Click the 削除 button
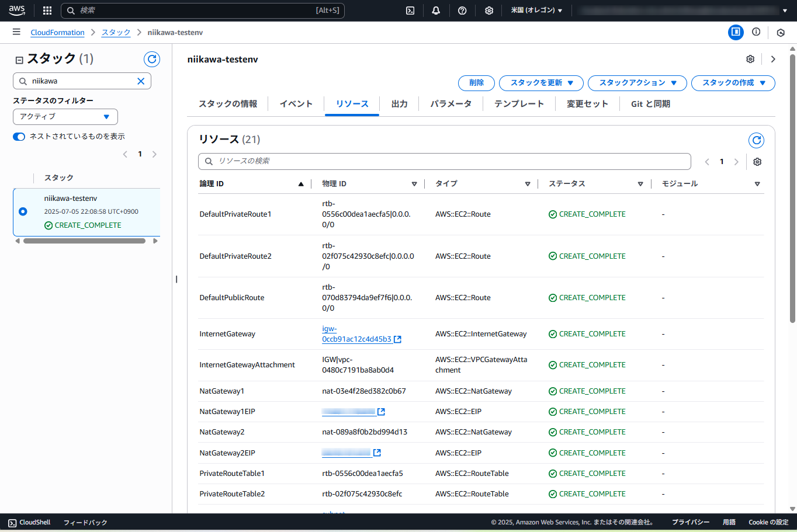The height and width of the screenshot is (532, 797). point(477,83)
